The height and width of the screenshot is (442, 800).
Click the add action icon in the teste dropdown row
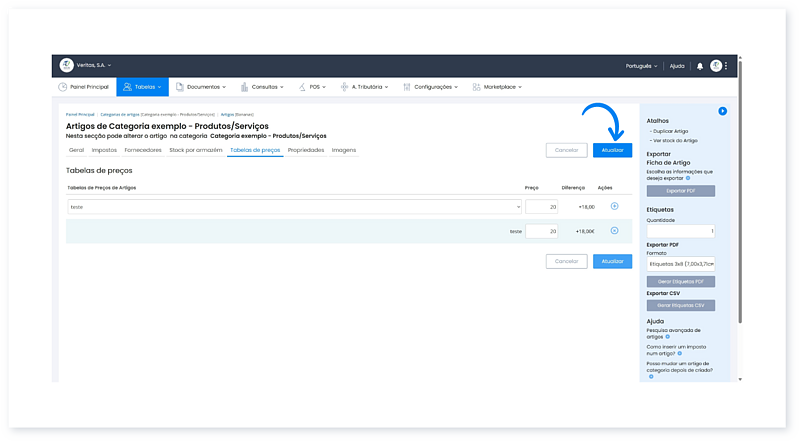614,206
